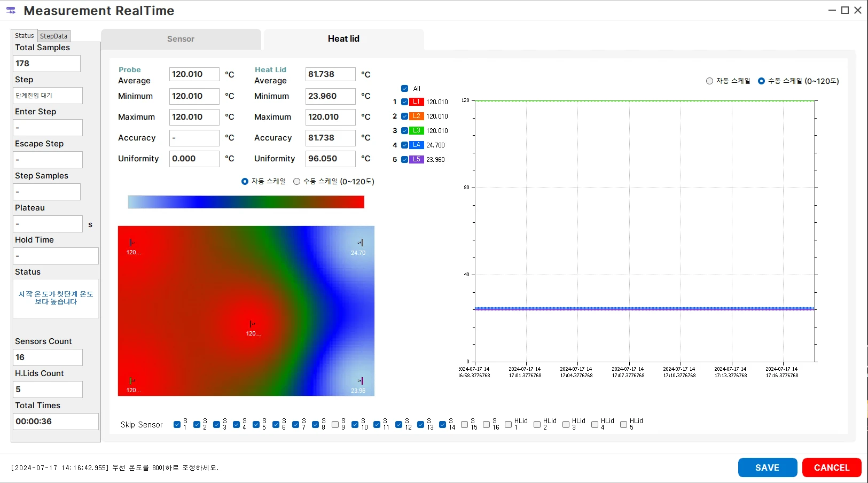The width and height of the screenshot is (868, 483).
Task: Check the HLid 5 skip checkbox
Action: click(623, 425)
